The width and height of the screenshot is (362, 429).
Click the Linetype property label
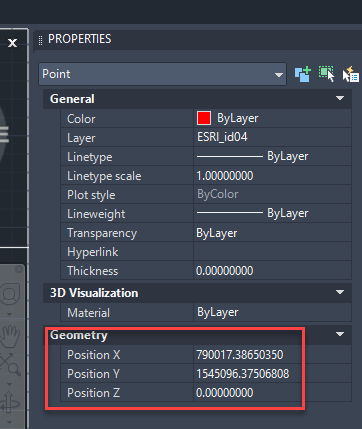[x=90, y=157]
